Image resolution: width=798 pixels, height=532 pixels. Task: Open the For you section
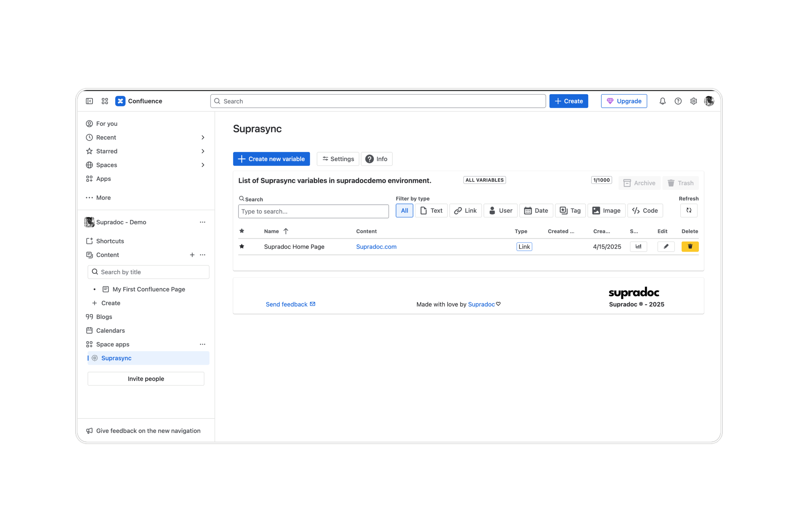pos(146,124)
